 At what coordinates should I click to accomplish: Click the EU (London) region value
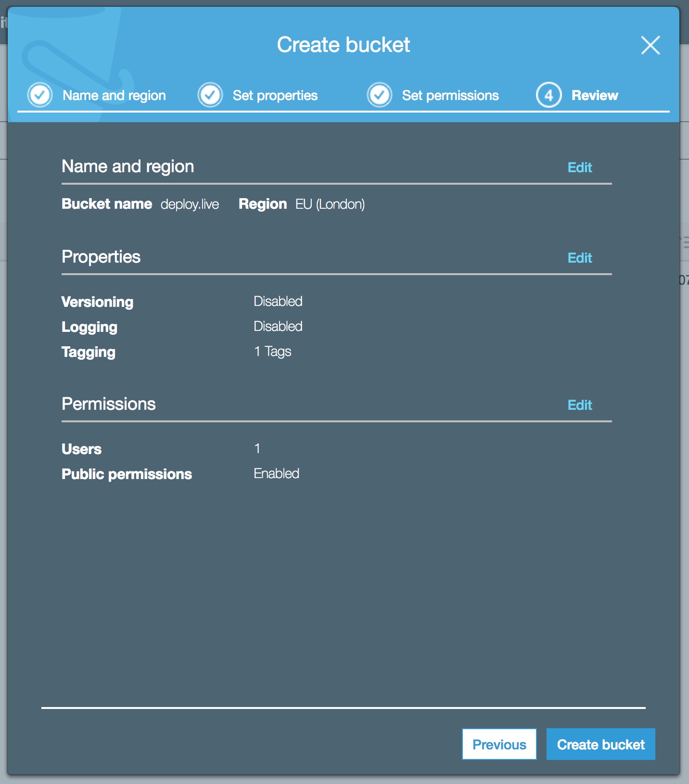330,204
